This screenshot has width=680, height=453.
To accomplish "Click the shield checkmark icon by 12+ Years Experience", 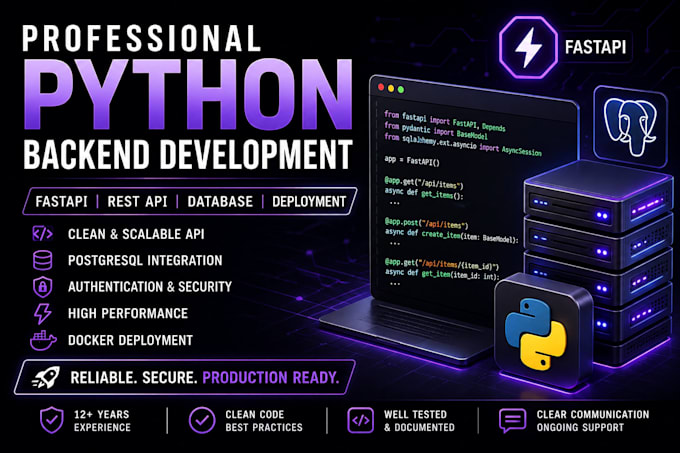I will tap(52, 420).
